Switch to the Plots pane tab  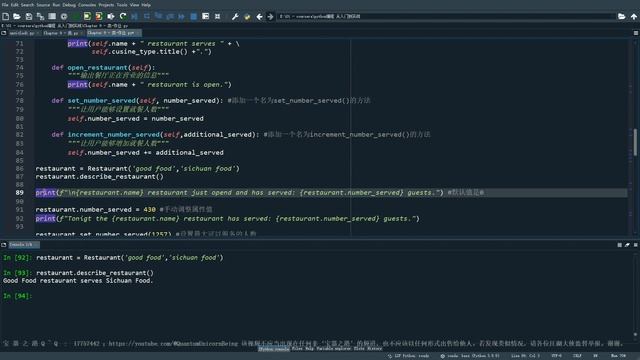point(359,349)
